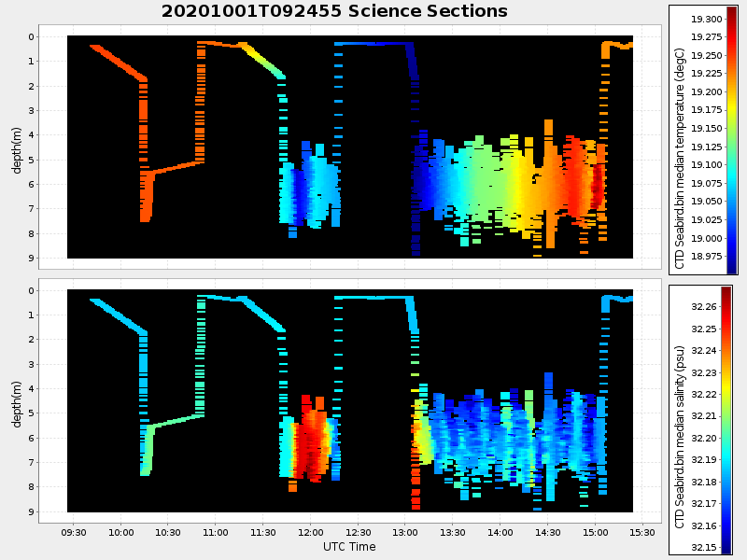Click the 10:00 time tick label

(121, 532)
